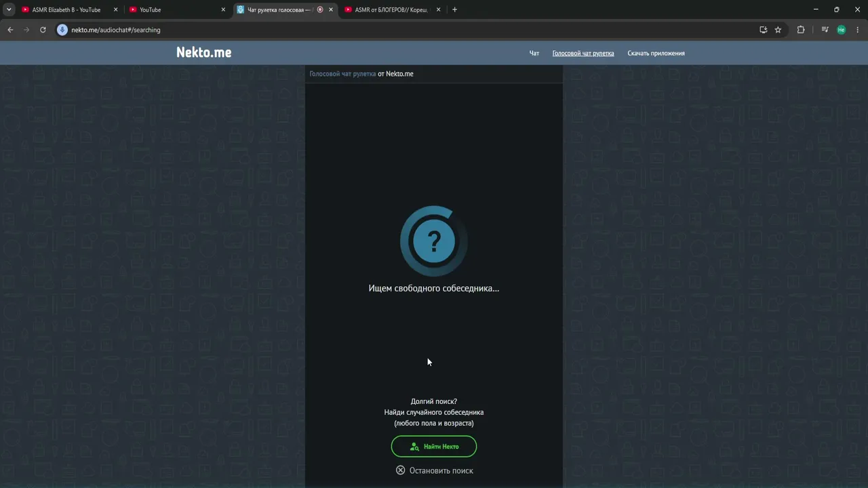Viewport: 868px width, 488px height.
Task: Bookmark this page with the star icon
Action: coord(778,30)
